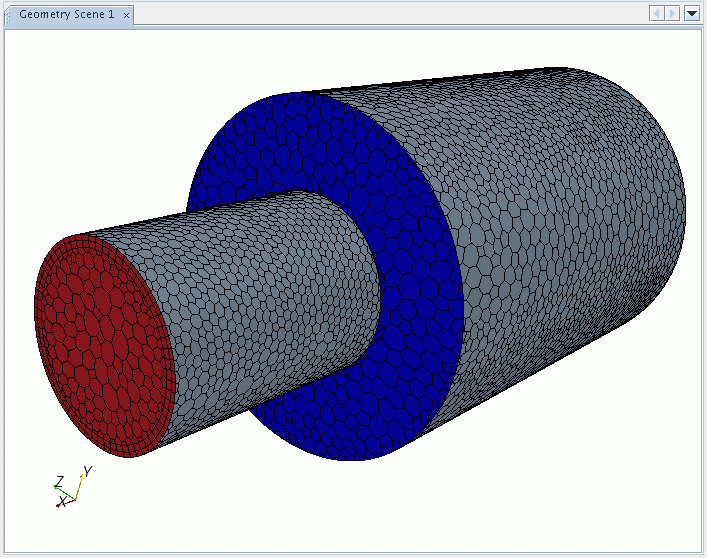
Task: Select the Geometry Scene 1 tab
Action: [66, 15]
